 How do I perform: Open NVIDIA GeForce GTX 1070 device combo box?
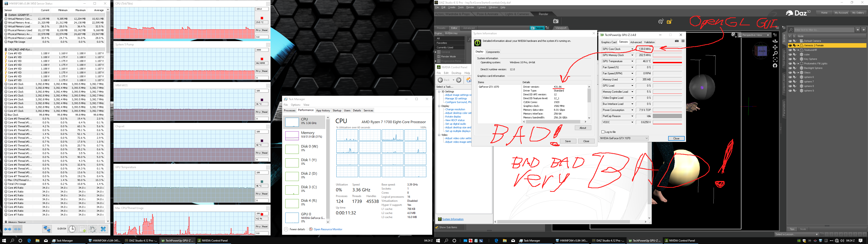[x=624, y=138]
